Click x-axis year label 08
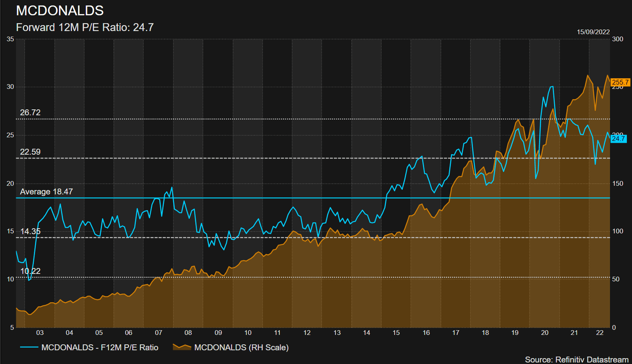 [188, 333]
